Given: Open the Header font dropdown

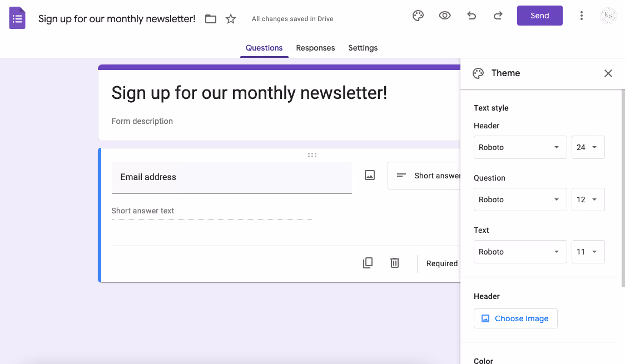Looking at the screenshot, I should click(520, 147).
